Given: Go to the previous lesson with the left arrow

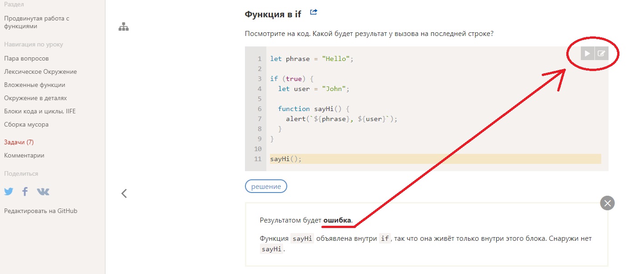Looking at the screenshot, I should (124, 193).
